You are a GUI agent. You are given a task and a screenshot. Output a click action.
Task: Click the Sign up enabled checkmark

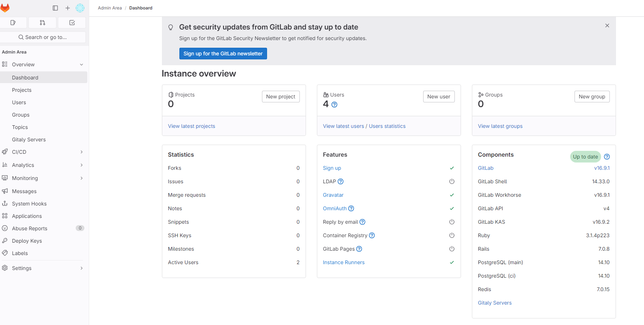pos(452,168)
